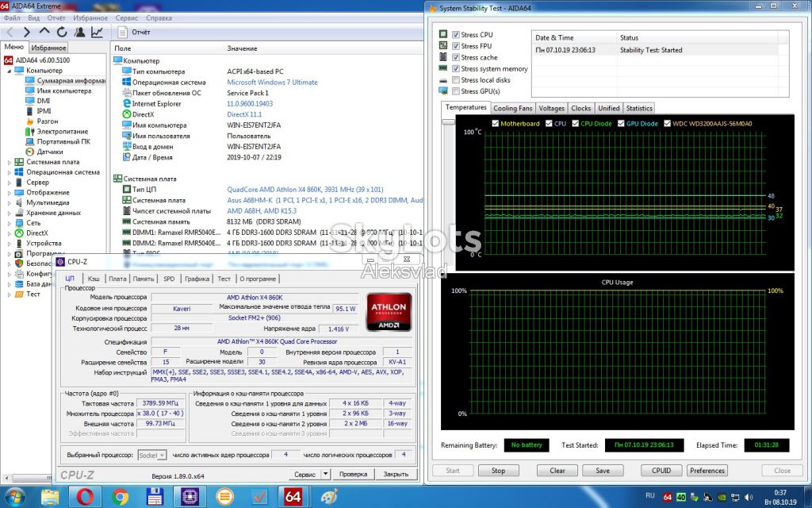Click the Save button in Stability Test

click(603, 471)
